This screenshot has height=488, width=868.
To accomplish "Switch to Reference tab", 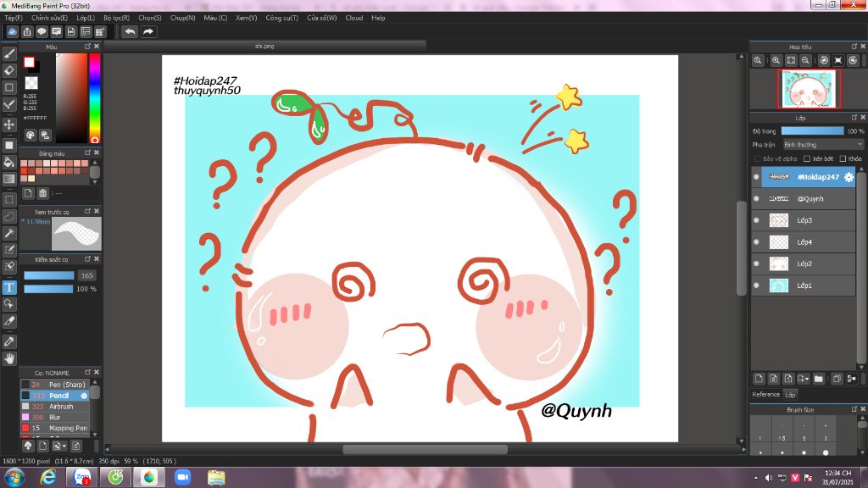I will coord(765,395).
